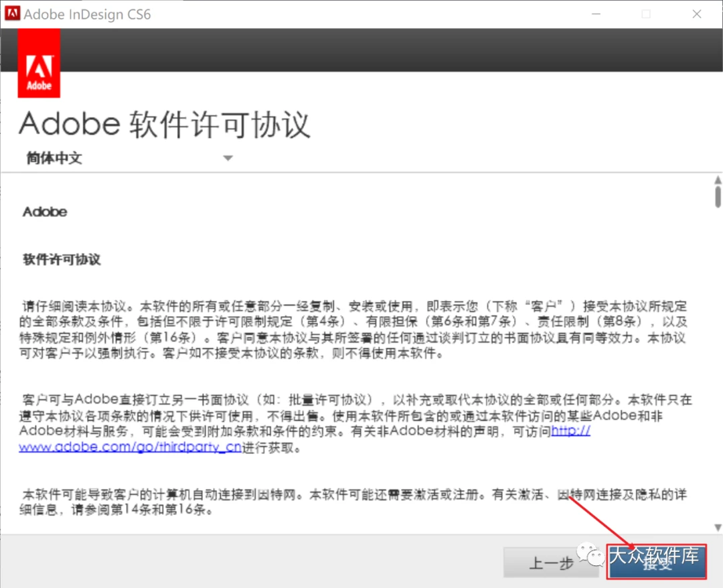This screenshot has height=588, width=723.
Task: Click the 上一步 (Back) button
Action: click(550, 562)
